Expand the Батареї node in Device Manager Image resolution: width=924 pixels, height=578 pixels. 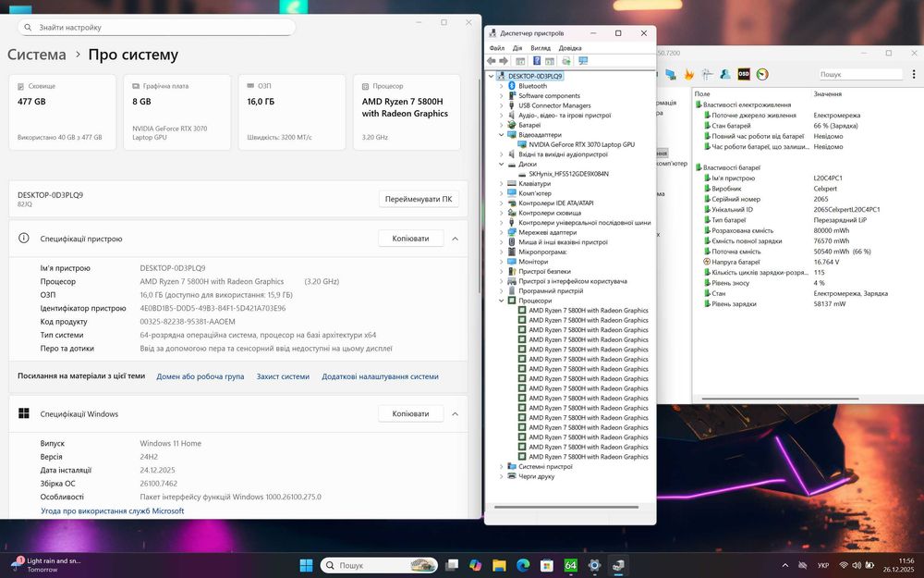[x=502, y=125]
